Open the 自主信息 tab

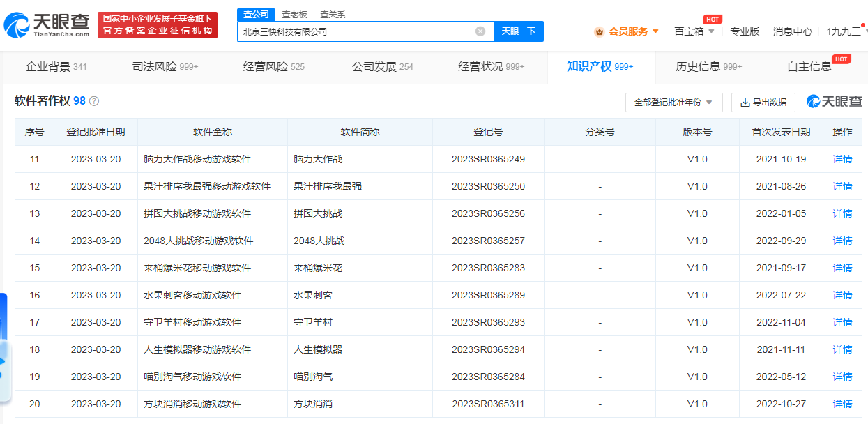point(809,67)
